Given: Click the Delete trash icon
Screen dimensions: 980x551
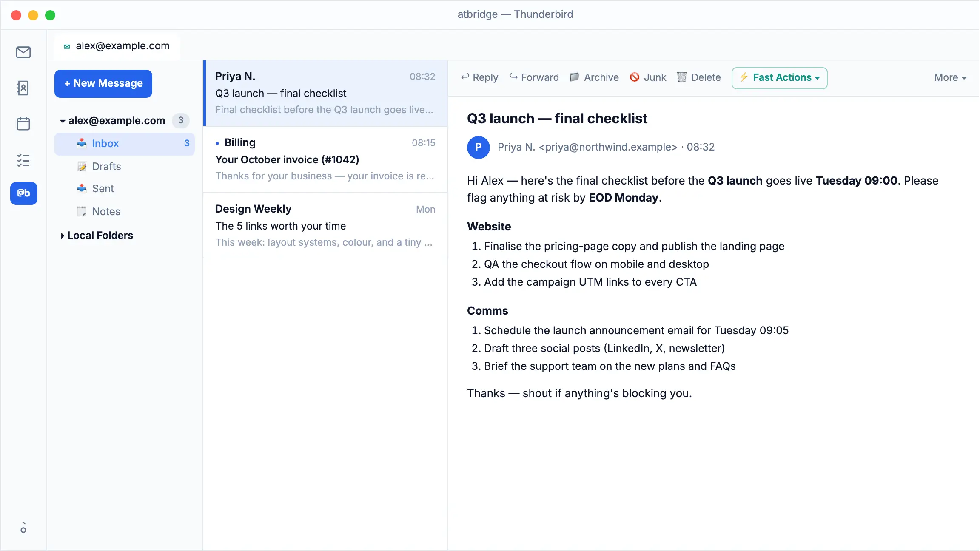Looking at the screenshot, I should (x=682, y=77).
